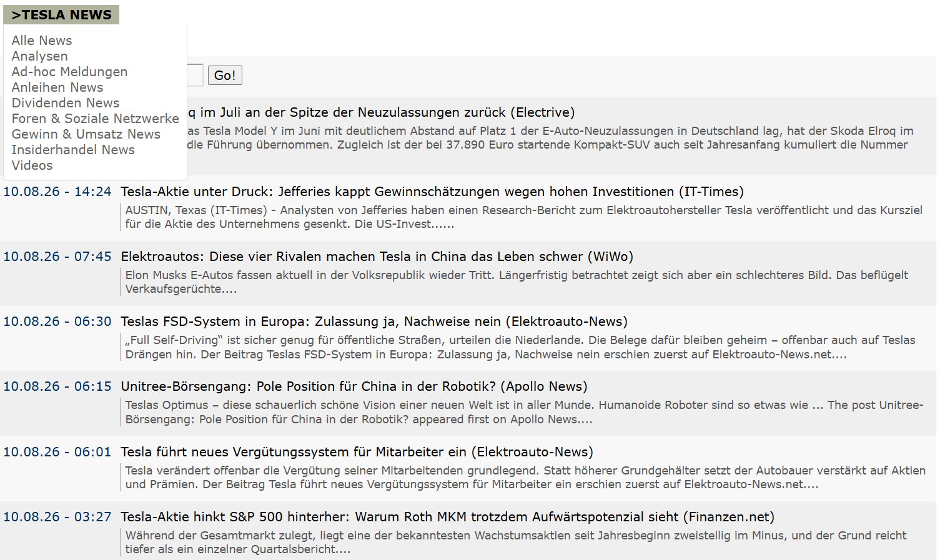Select Videos in the news menu
Image resolution: width=940 pixels, height=560 pixels.
[32, 165]
